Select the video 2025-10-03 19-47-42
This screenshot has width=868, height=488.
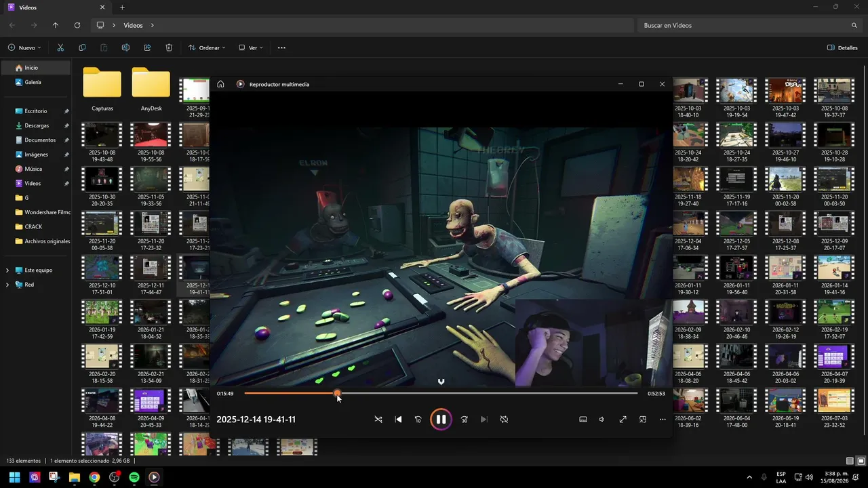click(x=785, y=98)
